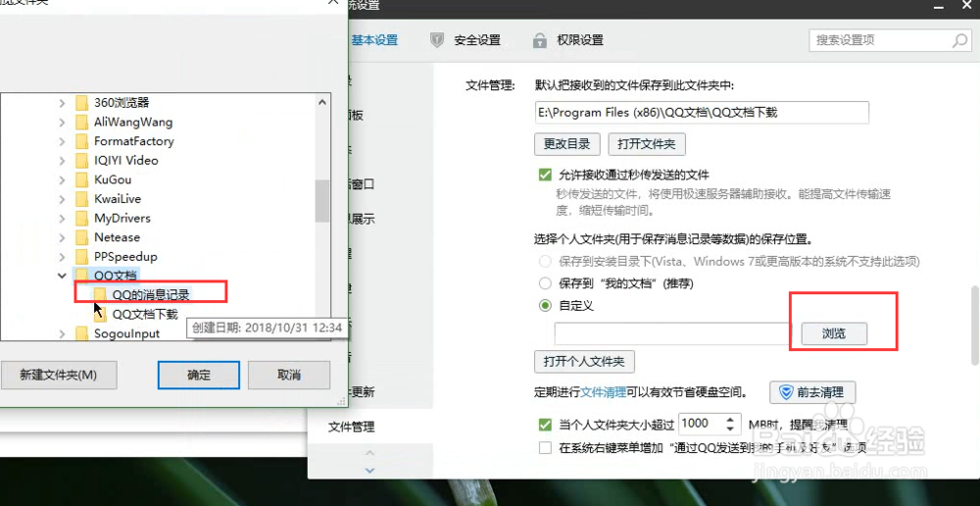
Task: Expand the FormatFactory folder
Action: [x=62, y=141]
